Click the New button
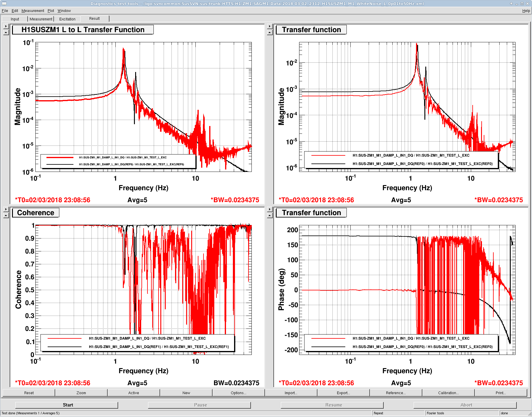Screen dimensions: 532x417 coord(186,393)
